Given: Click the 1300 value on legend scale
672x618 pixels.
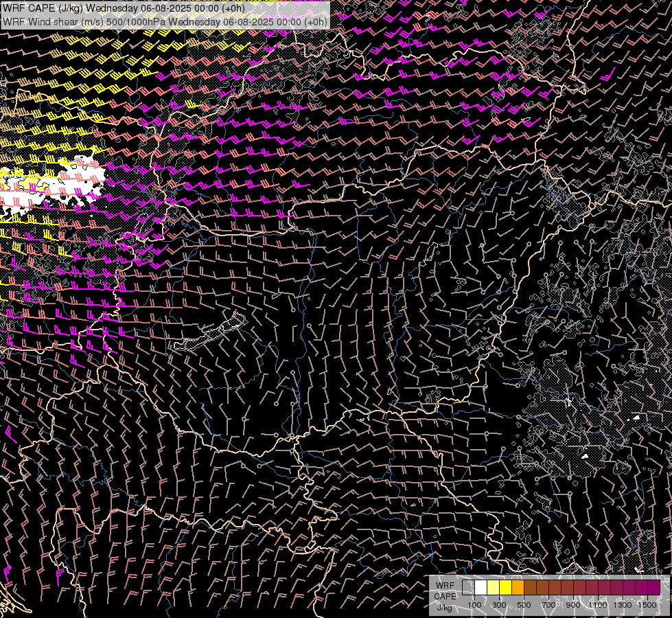Looking at the screenshot, I should point(623,605).
